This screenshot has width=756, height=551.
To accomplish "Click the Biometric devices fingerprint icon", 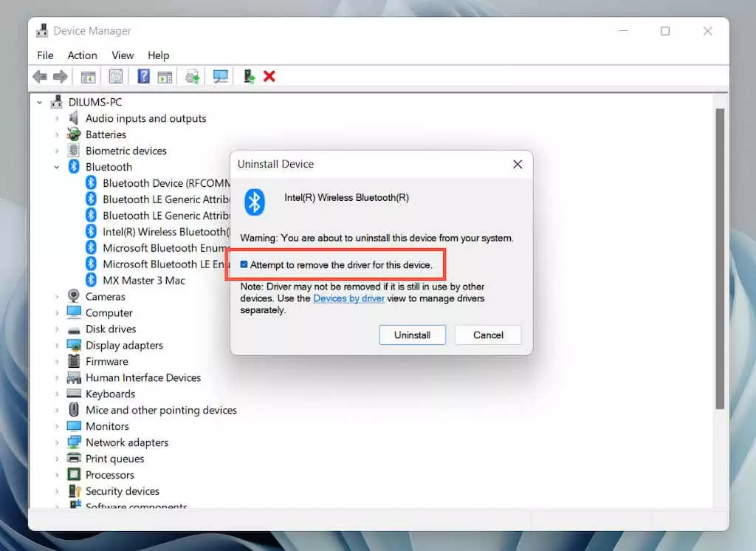I will coord(74,151).
